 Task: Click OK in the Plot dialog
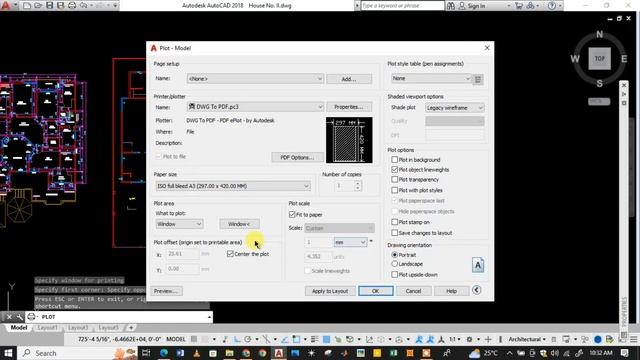[376, 291]
